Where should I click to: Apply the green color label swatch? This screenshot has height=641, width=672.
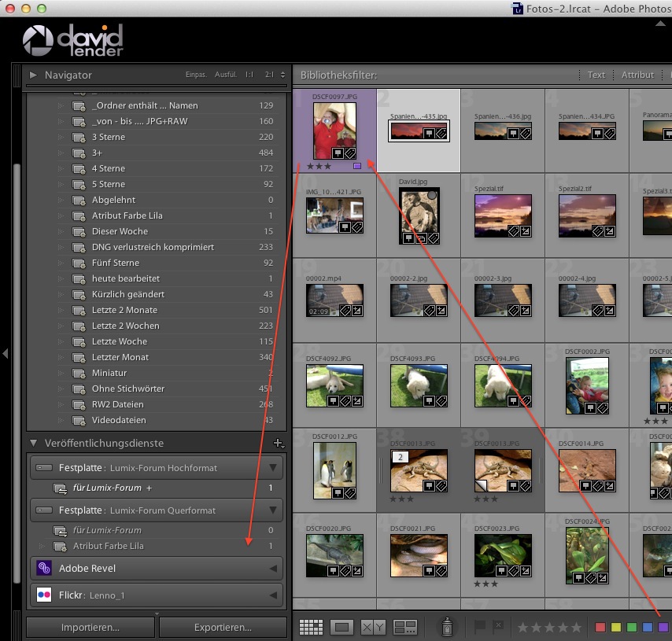coord(632,627)
